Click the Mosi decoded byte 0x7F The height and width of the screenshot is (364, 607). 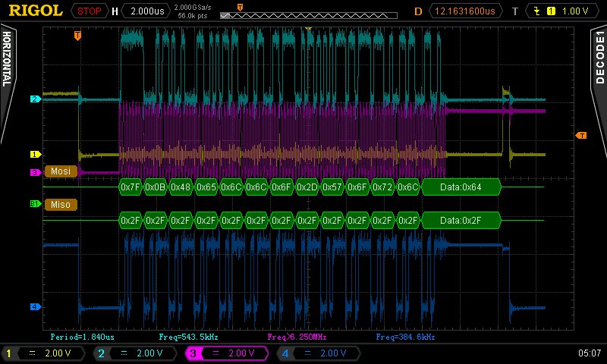130,187
